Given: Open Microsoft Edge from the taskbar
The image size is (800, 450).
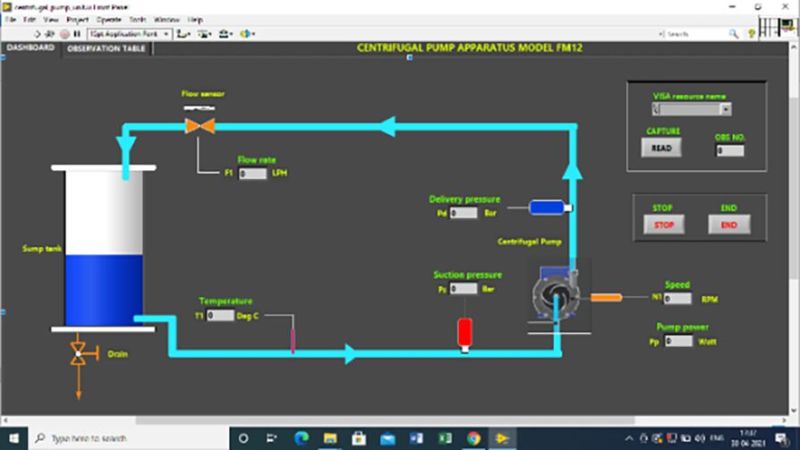Looking at the screenshot, I should [x=301, y=438].
